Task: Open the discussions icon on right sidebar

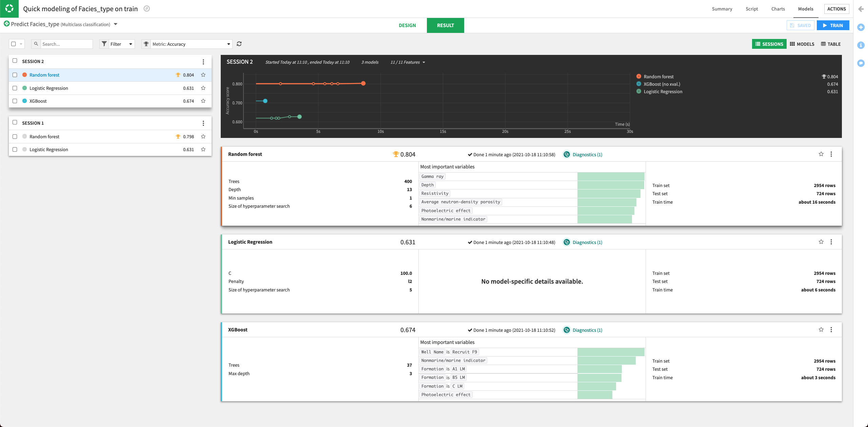Action: pos(861,63)
